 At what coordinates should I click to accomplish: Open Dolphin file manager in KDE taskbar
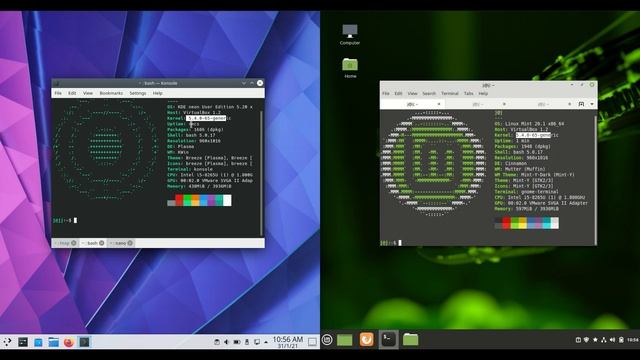click(x=53, y=342)
